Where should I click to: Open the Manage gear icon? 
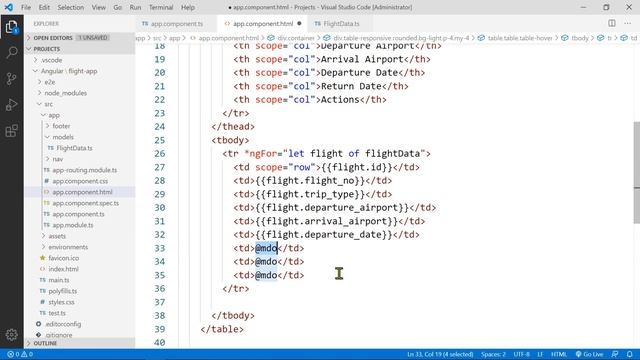(x=11, y=335)
